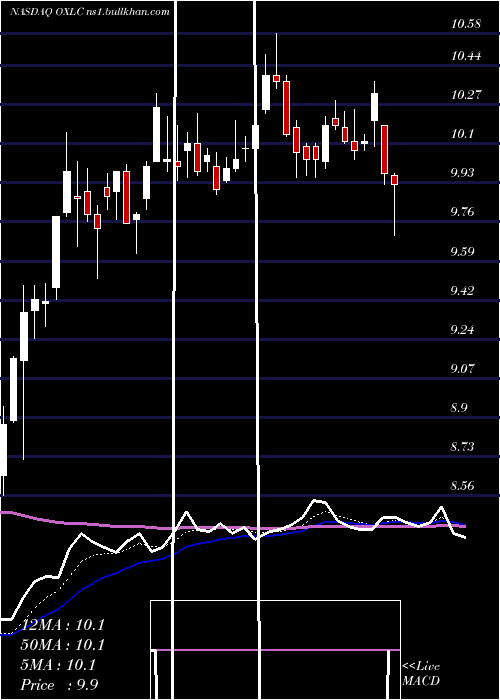Click the 8.73 price axis label
Image resolution: width=500 pixels, height=700 pixels.
pyautogui.click(x=462, y=446)
